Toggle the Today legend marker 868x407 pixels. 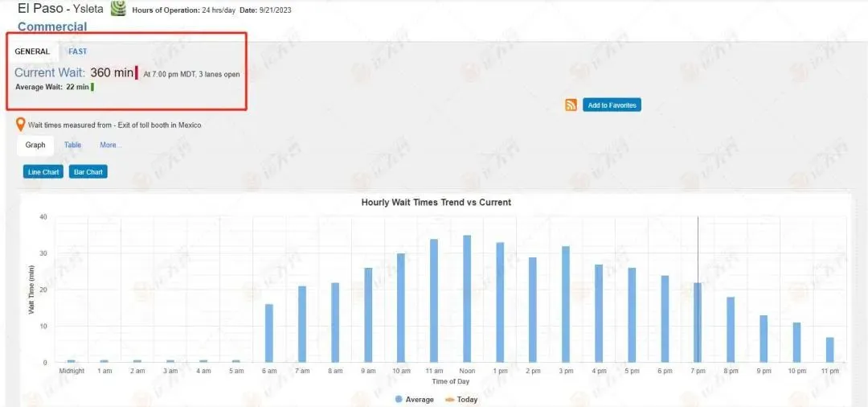click(449, 400)
